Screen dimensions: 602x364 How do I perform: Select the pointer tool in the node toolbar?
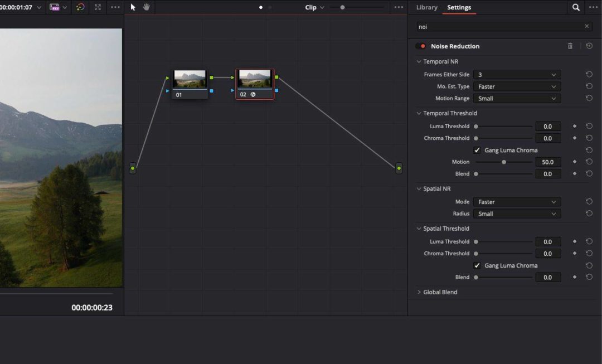point(133,7)
